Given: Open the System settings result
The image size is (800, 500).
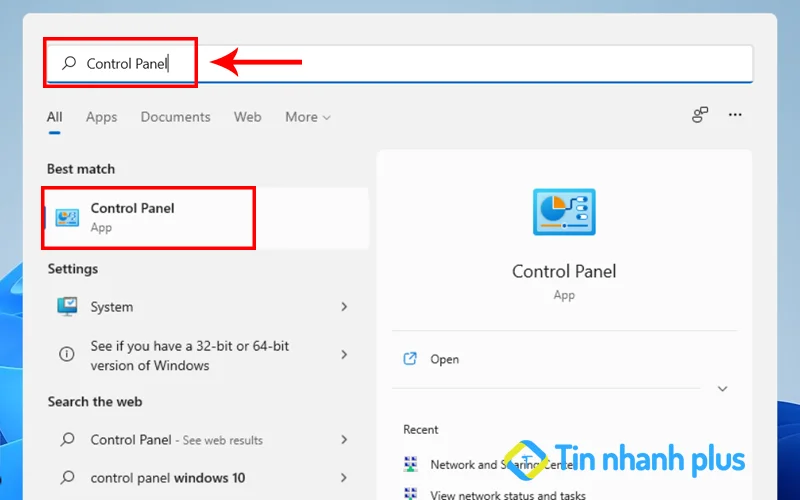Looking at the screenshot, I should coord(204,307).
